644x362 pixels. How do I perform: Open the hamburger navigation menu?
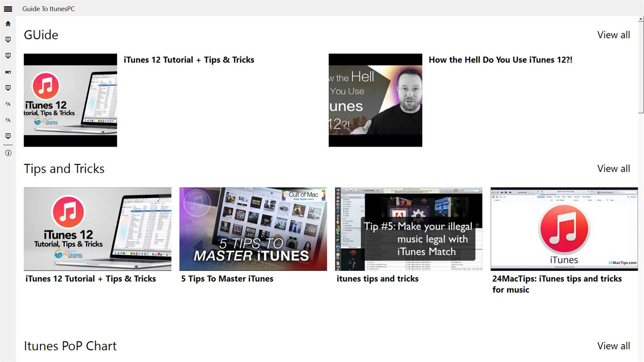coord(8,8)
